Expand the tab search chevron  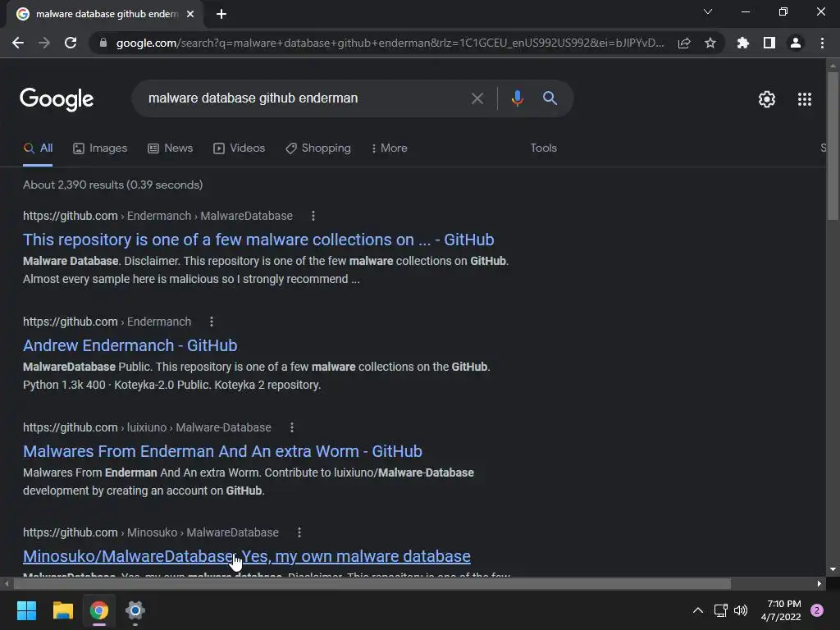[x=708, y=11]
